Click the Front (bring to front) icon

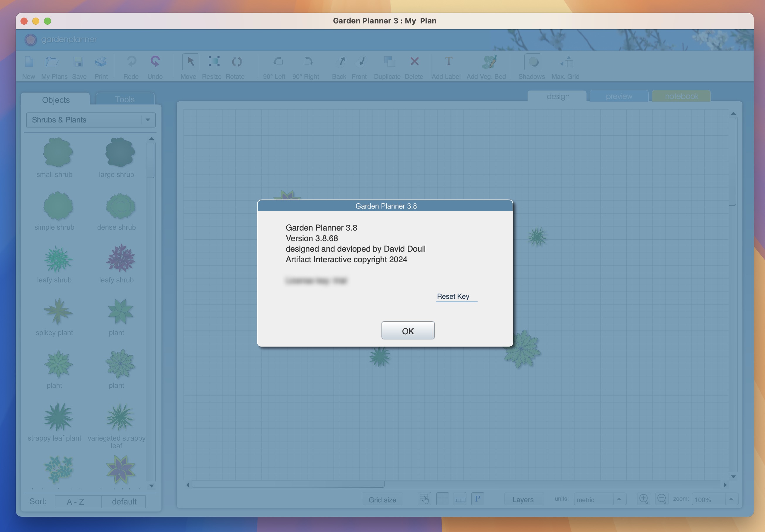361,62
